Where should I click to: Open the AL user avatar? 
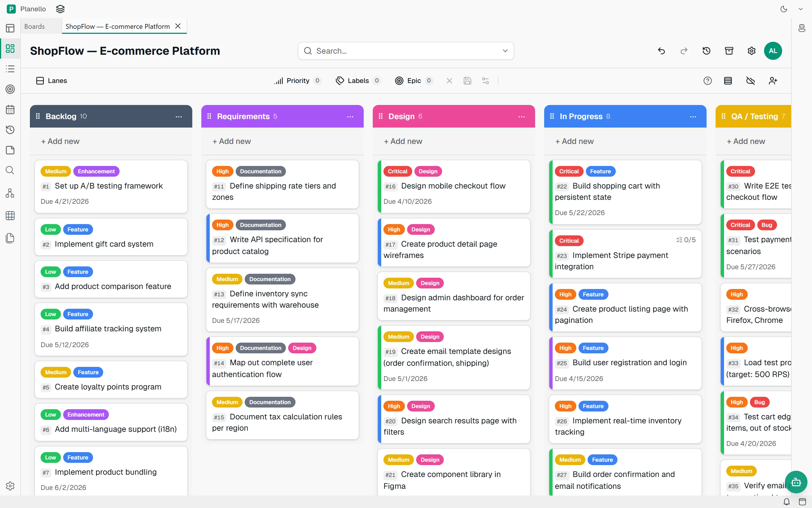coord(773,51)
